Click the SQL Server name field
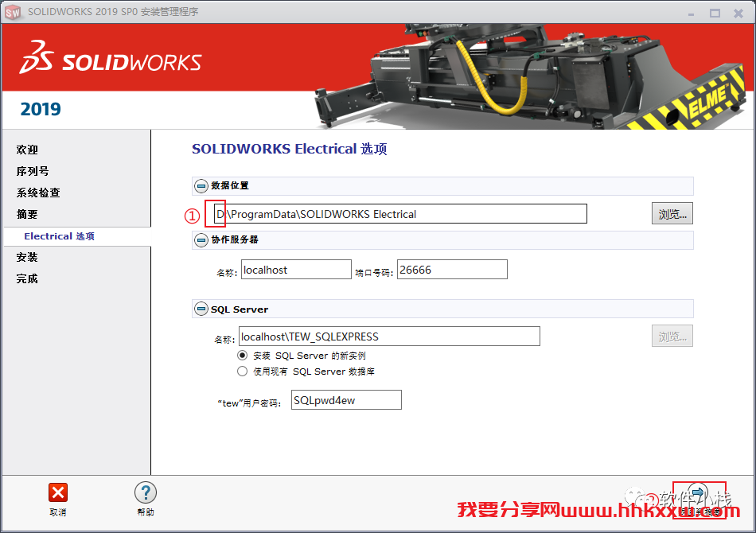The width and height of the screenshot is (756, 533). click(x=389, y=336)
